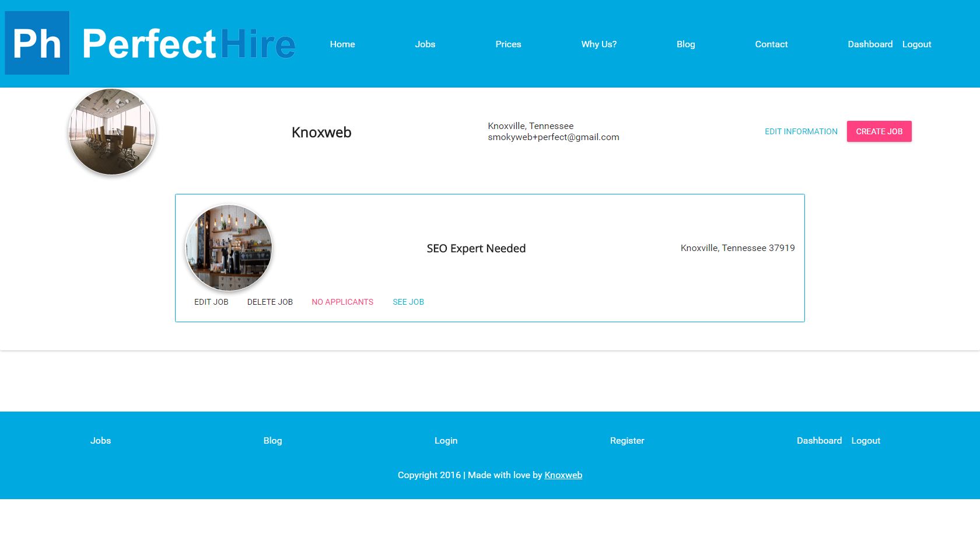Select Edit Job under SEO listing
Image resolution: width=980 pixels, height=540 pixels.
click(211, 302)
